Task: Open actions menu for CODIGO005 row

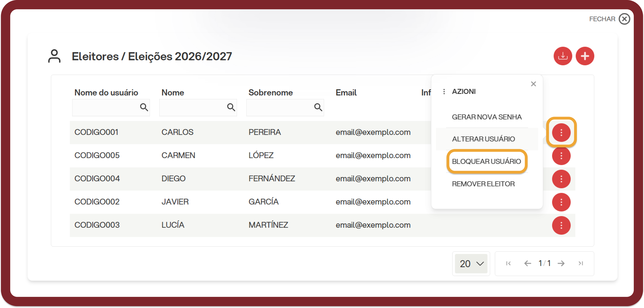Action: 561,156
